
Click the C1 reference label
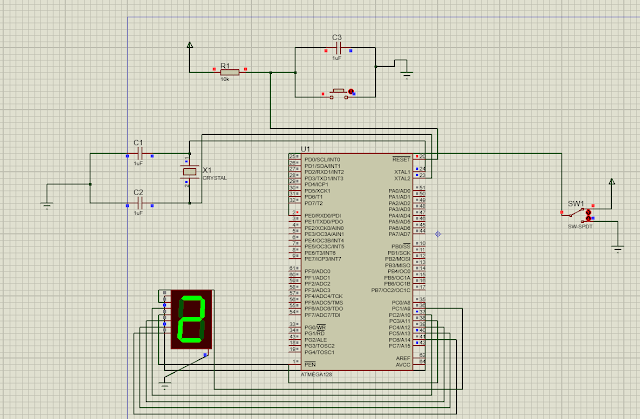pos(138,142)
